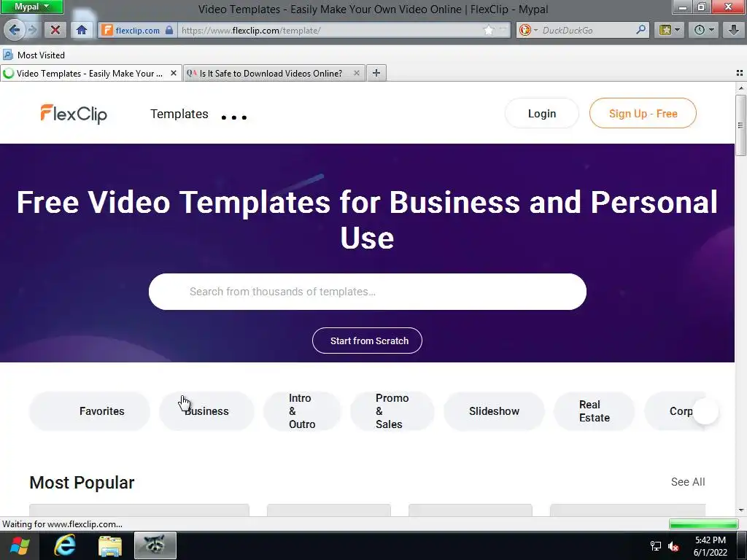This screenshot has width=747, height=560.
Task: Open the Downloads arrow button
Action: pos(734,30)
